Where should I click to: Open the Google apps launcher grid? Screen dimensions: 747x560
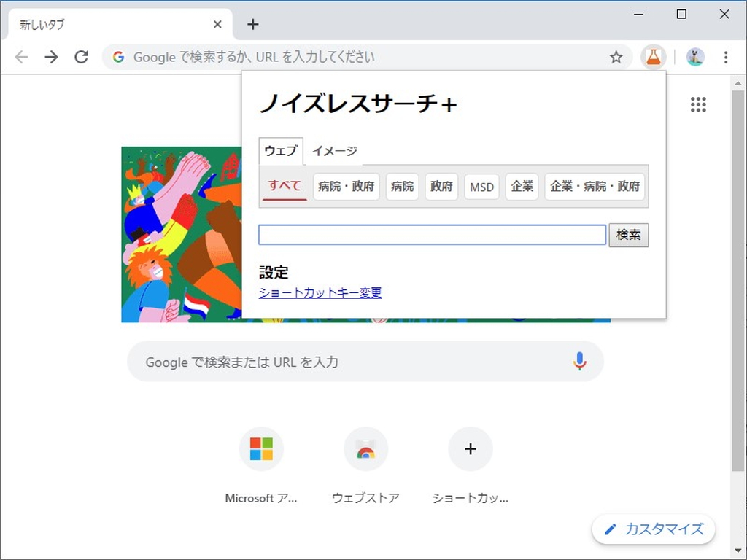point(697,104)
